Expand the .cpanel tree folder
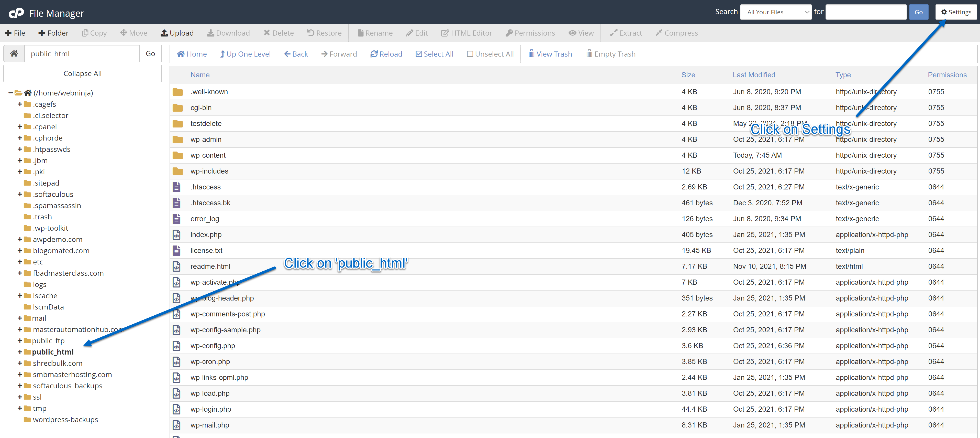This screenshot has height=438, width=980. tap(20, 126)
